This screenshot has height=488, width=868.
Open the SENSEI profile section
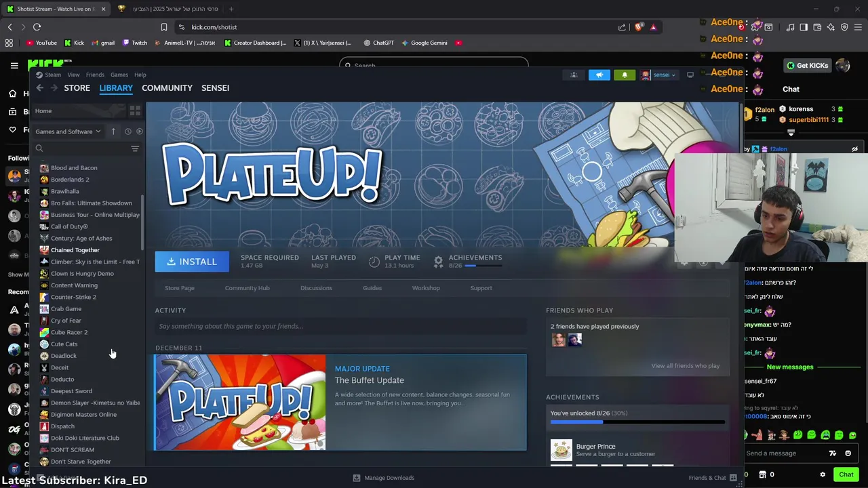pyautogui.click(x=215, y=88)
